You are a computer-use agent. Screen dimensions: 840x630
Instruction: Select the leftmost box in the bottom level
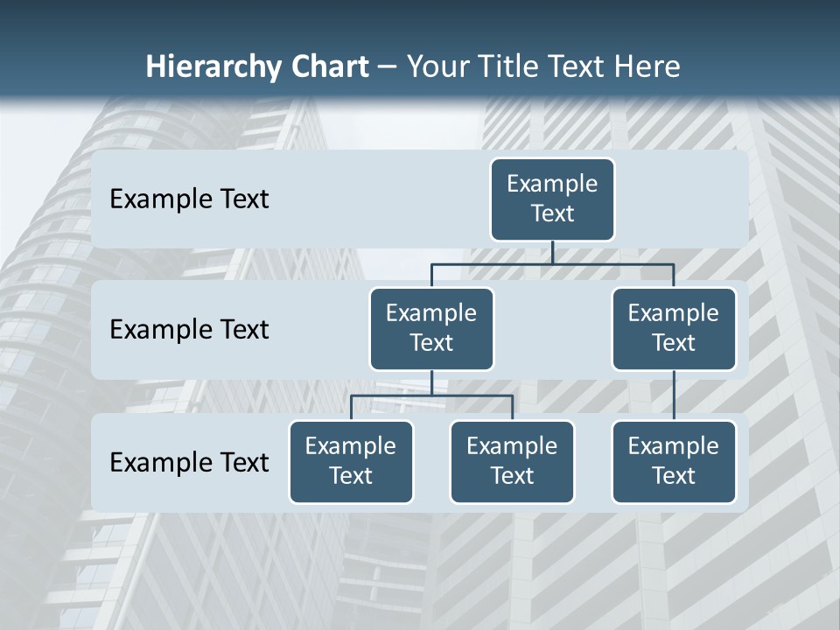[351, 461]
